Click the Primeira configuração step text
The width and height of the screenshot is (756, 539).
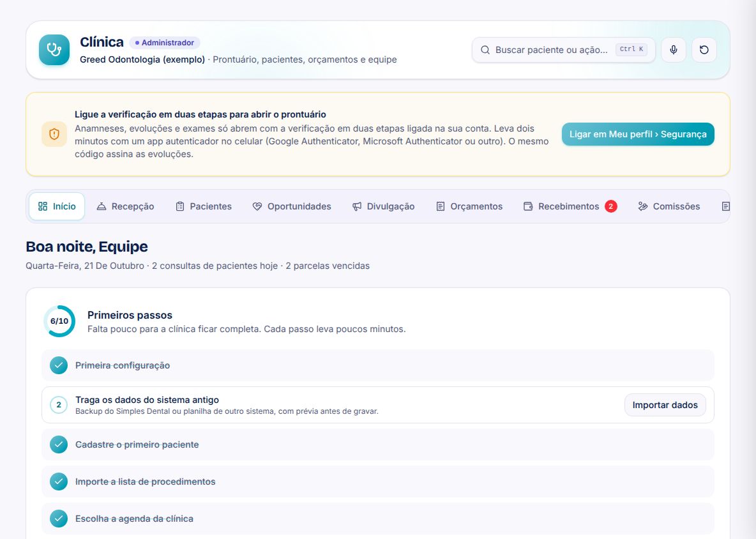(123, 365)
